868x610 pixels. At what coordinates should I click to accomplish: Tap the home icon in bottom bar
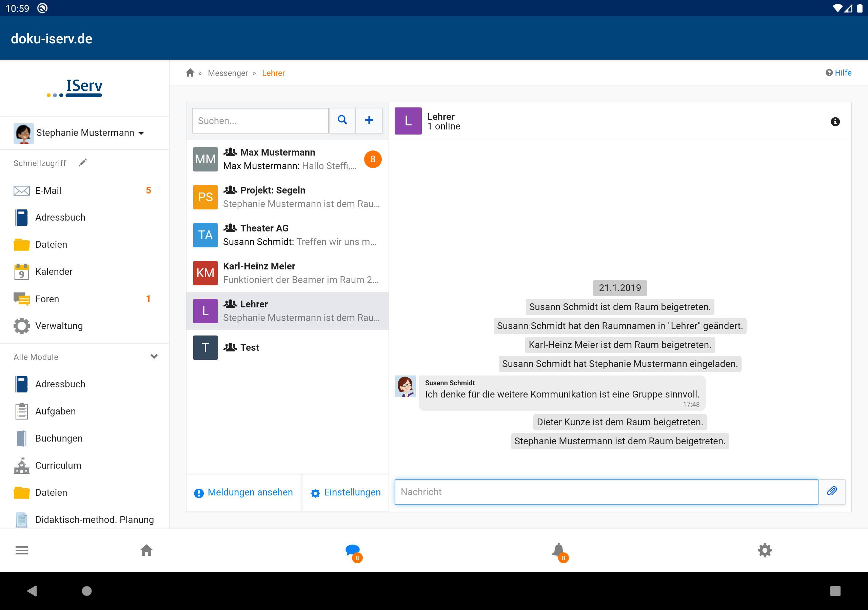pos(146,550)
